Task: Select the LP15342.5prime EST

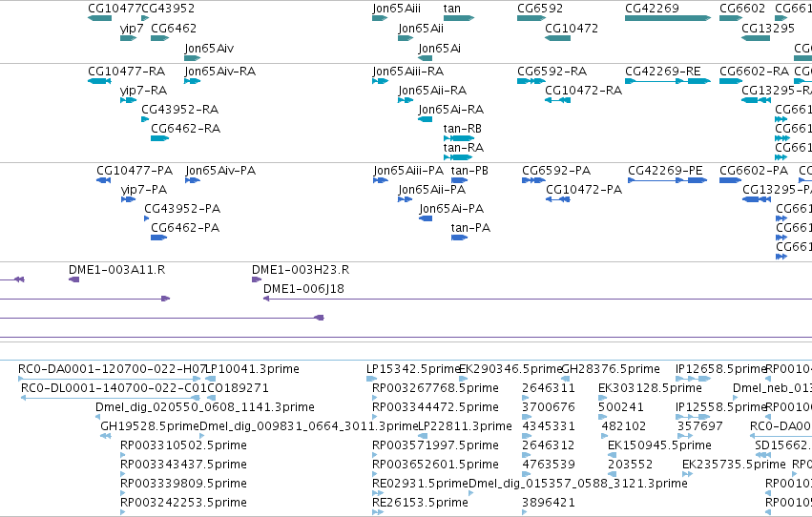Action: pyautogui.click(x=372, y=379)
